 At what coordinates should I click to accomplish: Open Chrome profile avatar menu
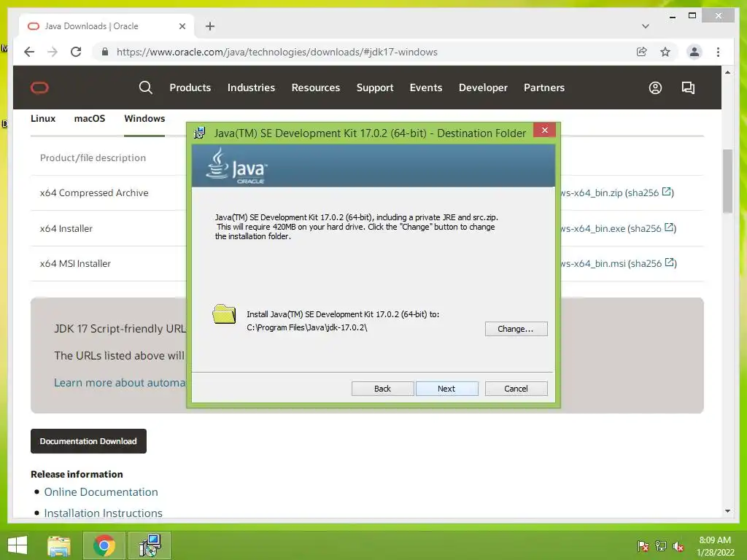pyautogui.click(x=694, y=52)
